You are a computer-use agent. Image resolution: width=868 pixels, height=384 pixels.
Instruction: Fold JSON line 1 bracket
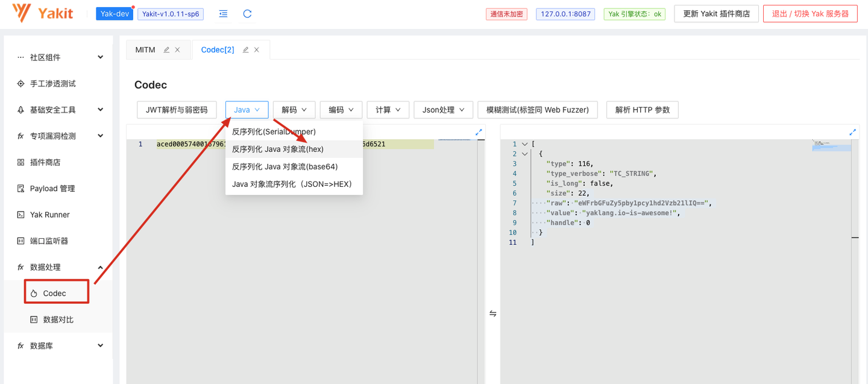click(524, 144)
